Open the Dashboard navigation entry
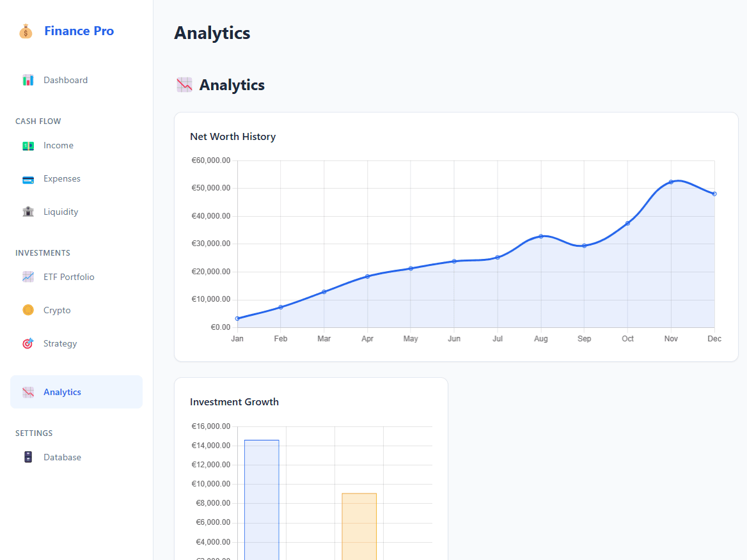747x560 pixels. (x=65, y=79)
